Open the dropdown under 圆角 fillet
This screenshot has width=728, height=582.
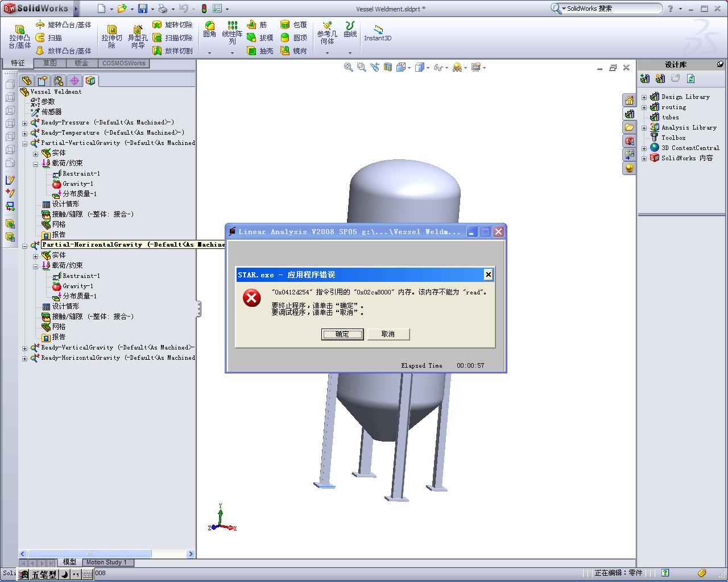point(210,53)
